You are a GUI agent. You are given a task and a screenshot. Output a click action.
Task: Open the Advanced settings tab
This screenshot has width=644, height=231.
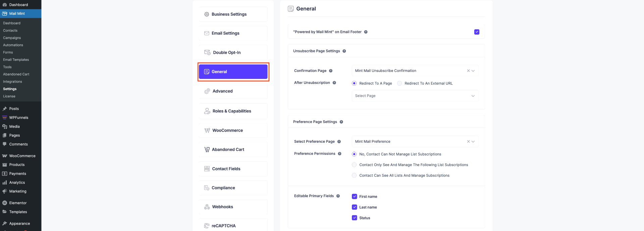pyautogui.click(x=233, y=91)
